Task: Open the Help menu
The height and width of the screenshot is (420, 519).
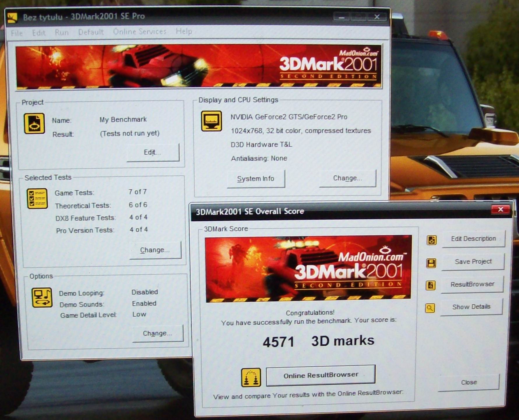Action: [184, 31]
